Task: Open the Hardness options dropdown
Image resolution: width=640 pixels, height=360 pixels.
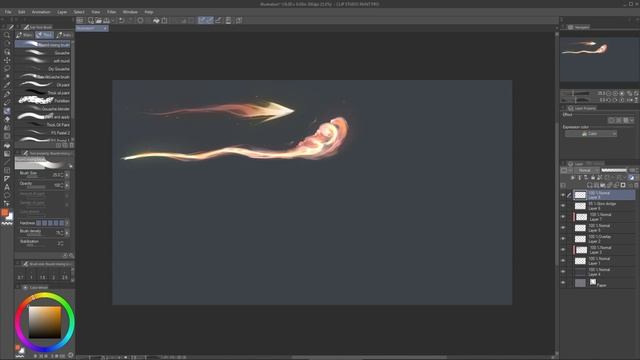Action: pos(67,223)
